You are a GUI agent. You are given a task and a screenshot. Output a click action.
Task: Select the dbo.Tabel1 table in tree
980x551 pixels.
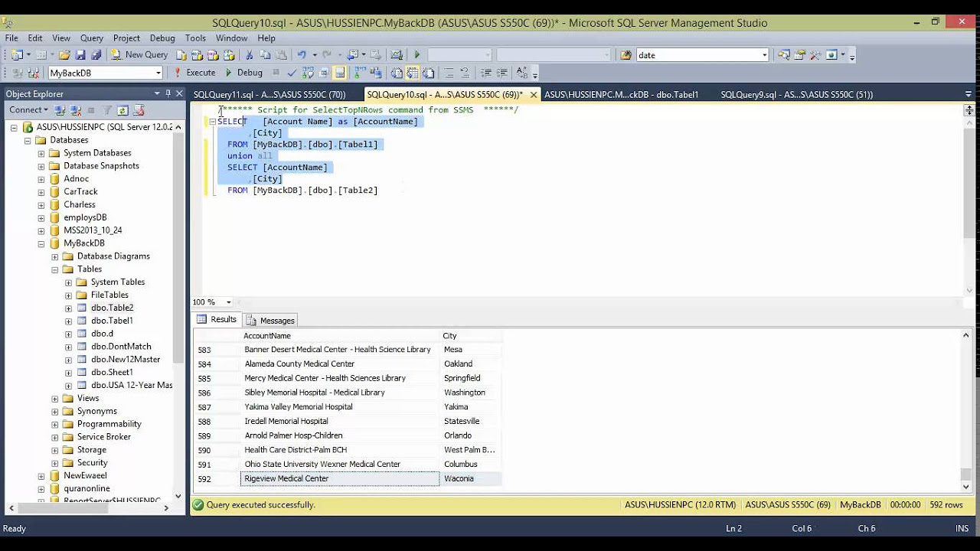[x=112, y=321]
